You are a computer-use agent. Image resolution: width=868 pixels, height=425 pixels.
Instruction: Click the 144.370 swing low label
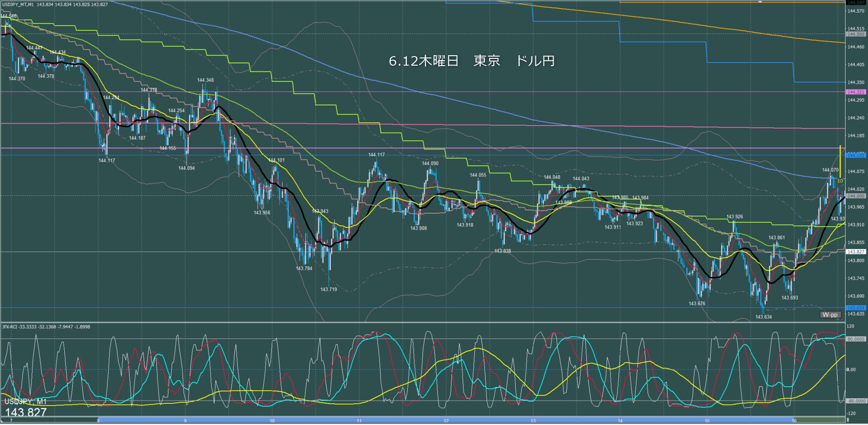17,79
